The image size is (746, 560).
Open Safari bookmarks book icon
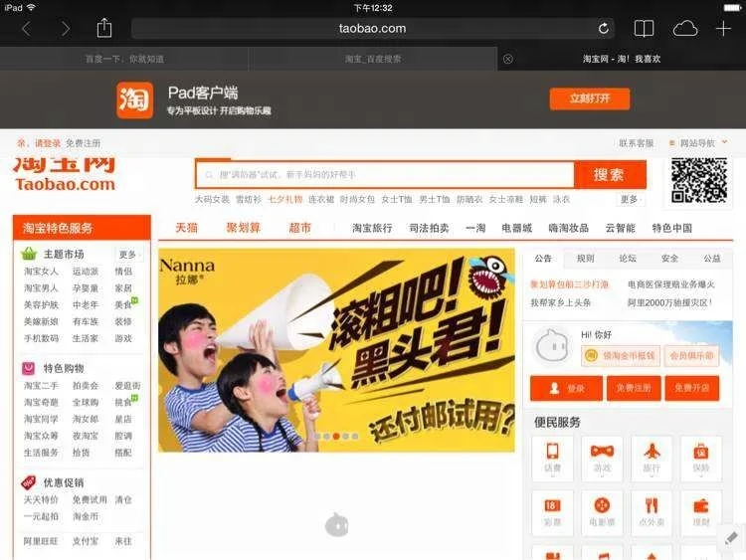click(x=645, y=29)
